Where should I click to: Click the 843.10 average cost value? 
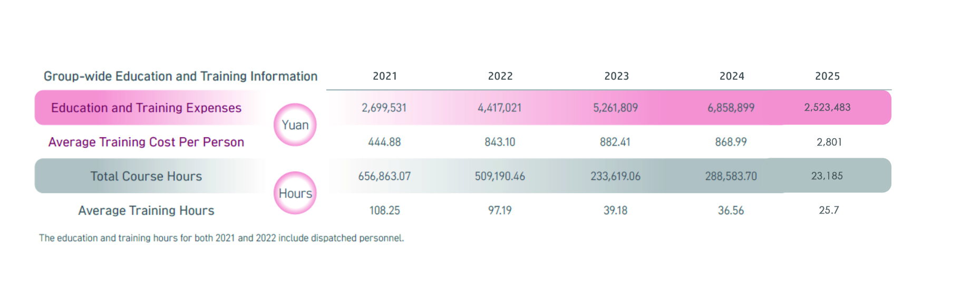pyautogui.click(x=500, y=142)
